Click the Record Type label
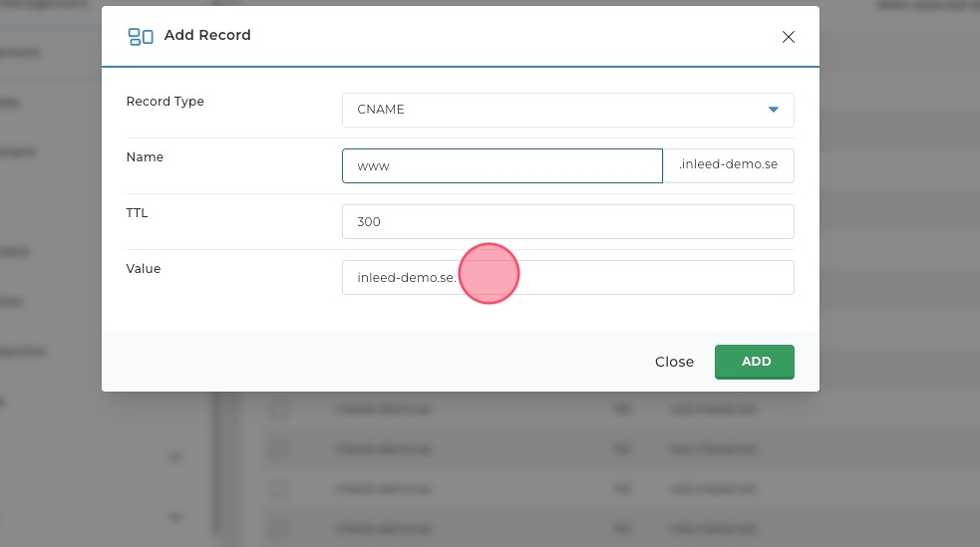 tap(164, 102)
